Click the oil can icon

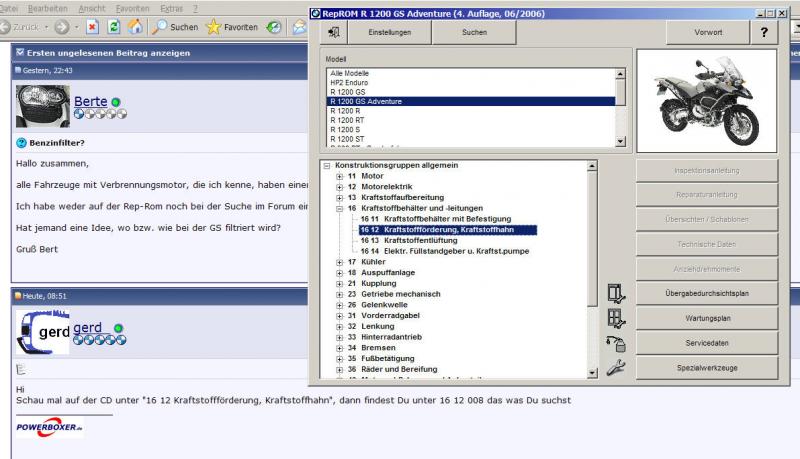tap(616, 344)
